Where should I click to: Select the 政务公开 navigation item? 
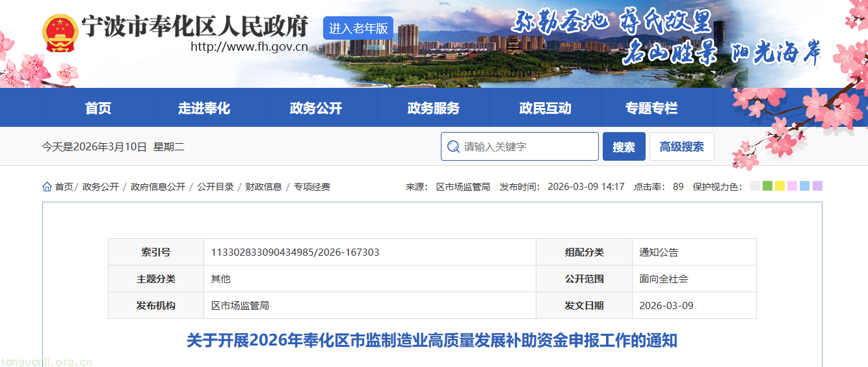click(316, 108)
